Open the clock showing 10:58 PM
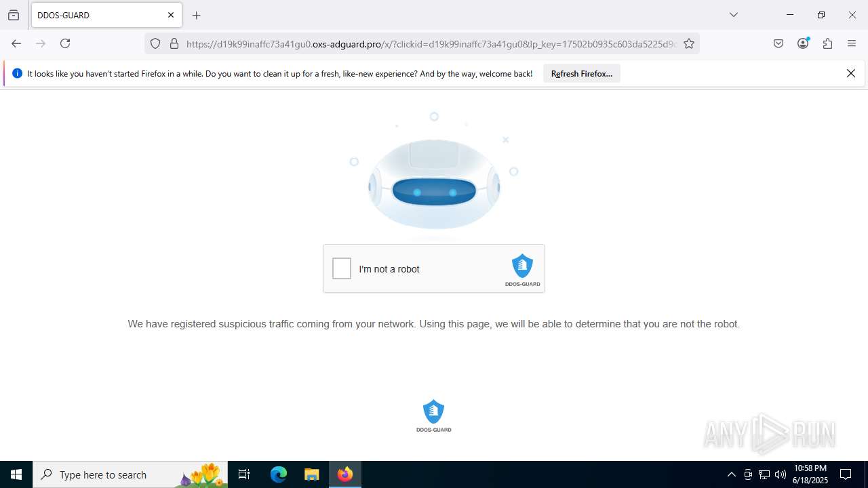 pos(810,474)
